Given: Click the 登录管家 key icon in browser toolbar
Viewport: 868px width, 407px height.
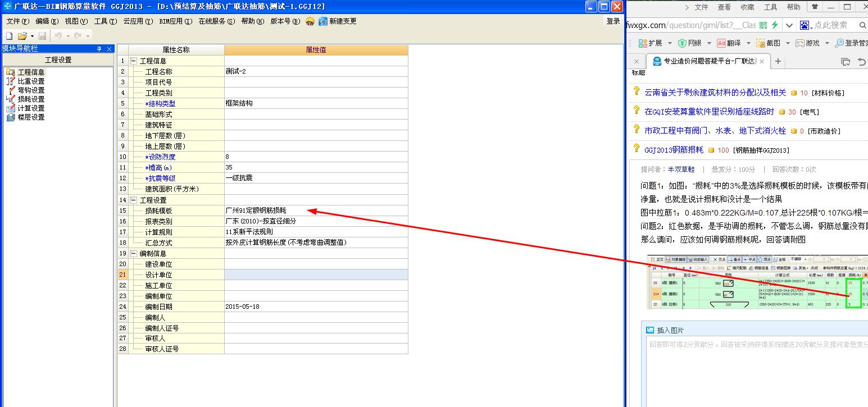Looking at the screenshot, I should pyautogui.click(x=839, y=43).
